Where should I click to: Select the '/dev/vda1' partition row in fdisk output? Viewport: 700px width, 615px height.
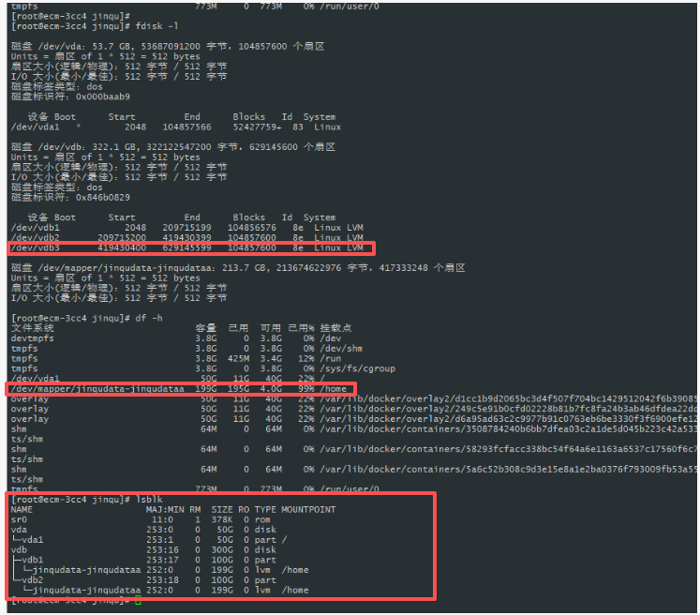(x=176, y=127)
